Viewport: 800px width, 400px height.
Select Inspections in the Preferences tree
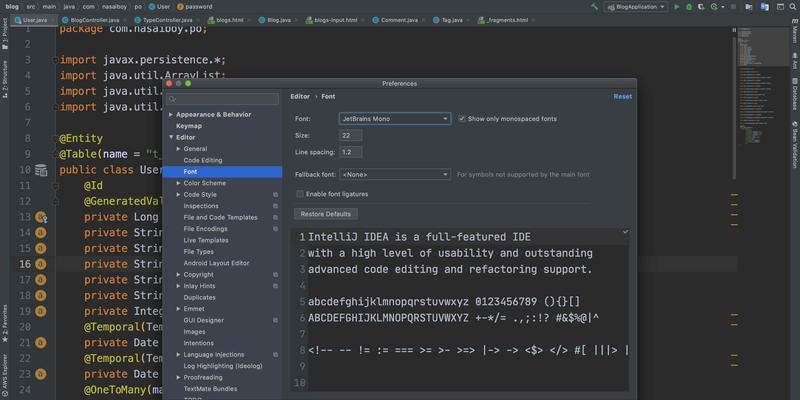[x=201, y=206]
